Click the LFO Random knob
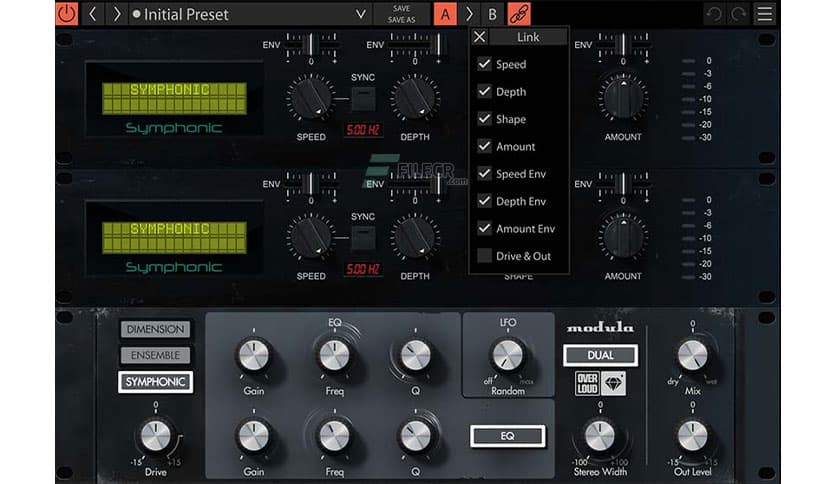Image resolution: width=836 pixels, height=484 pixels. [x=508, y=356]
